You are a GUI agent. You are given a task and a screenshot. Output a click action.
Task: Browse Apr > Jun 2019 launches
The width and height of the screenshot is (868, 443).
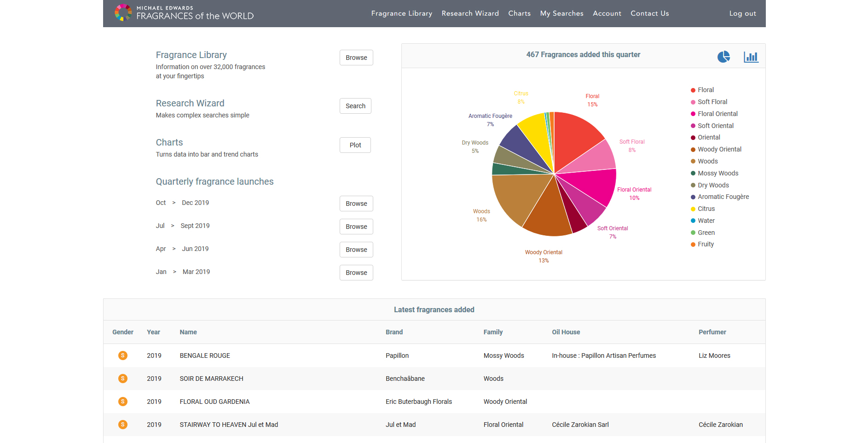tap(356, 250)
